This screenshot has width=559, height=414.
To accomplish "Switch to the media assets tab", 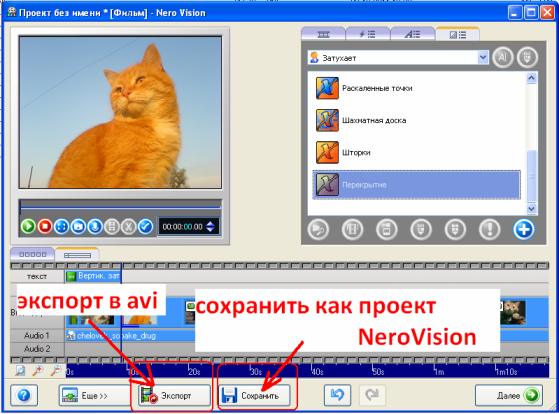I will [x=323, y=34].
